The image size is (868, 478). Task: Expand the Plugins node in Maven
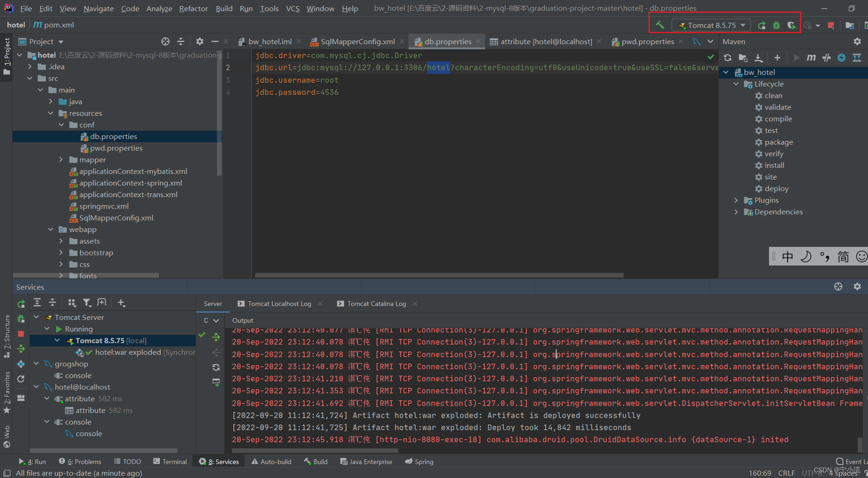pyautogui.click(x=736, y=200)
